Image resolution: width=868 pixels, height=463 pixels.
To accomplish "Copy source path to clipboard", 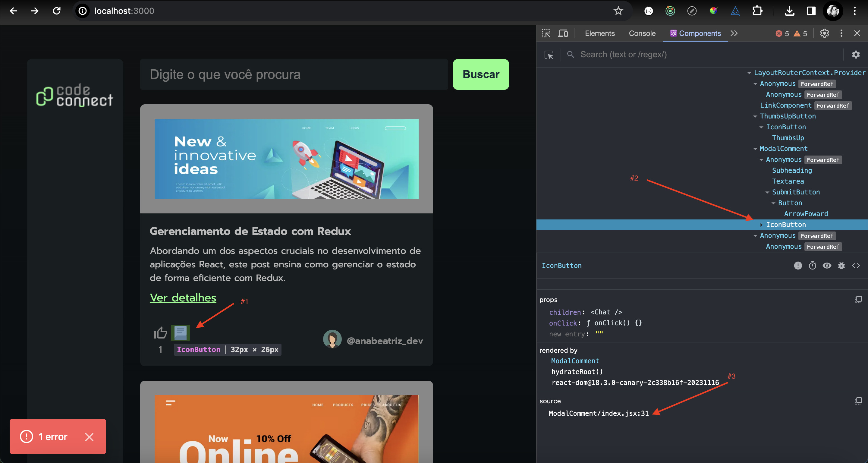I will (858, 401).
